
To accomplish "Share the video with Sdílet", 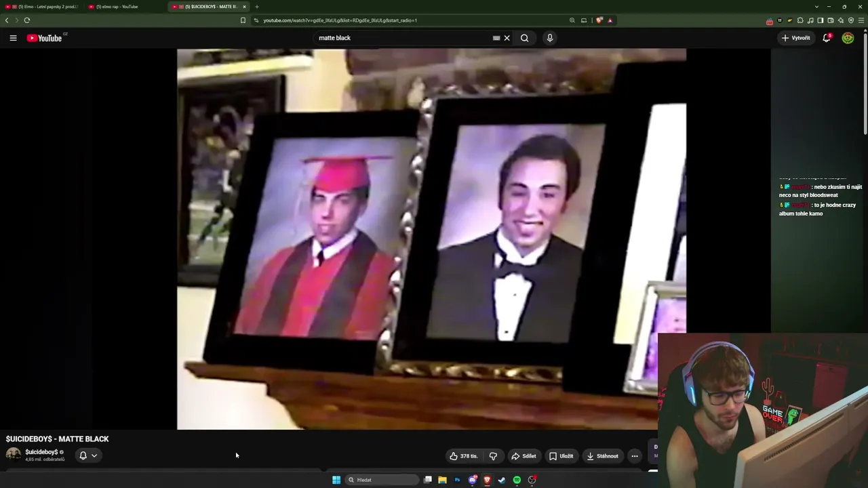I will (524, 456).
